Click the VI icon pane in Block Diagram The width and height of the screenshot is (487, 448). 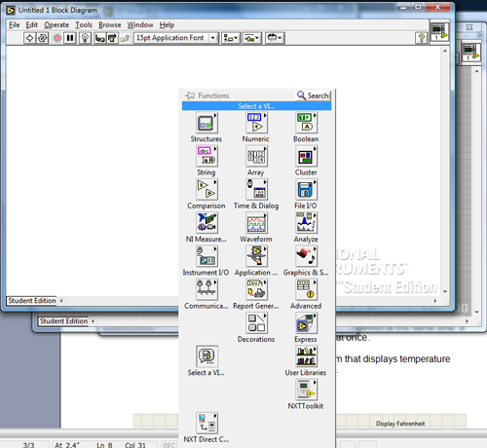439,31
